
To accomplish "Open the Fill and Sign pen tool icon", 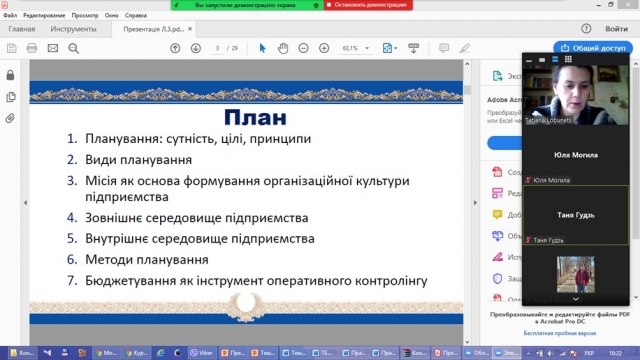I will tap(497, 257).
